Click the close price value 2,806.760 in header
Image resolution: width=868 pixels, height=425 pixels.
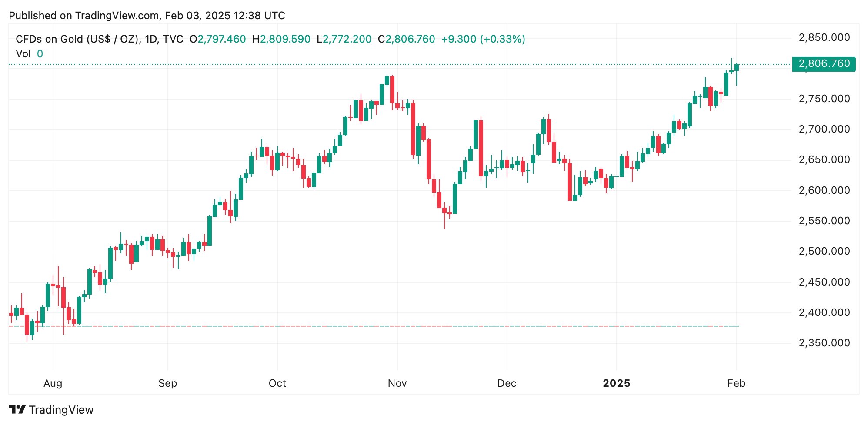pos(410,39)
